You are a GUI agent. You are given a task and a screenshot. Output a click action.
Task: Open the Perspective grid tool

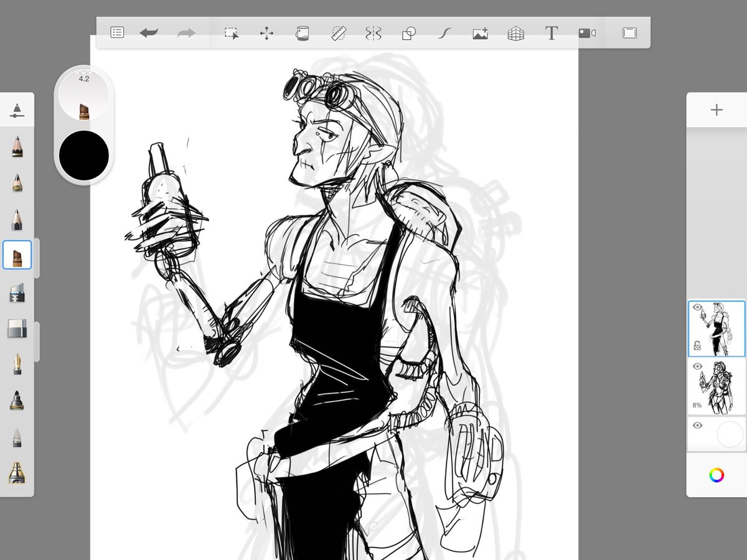(515, 34)
